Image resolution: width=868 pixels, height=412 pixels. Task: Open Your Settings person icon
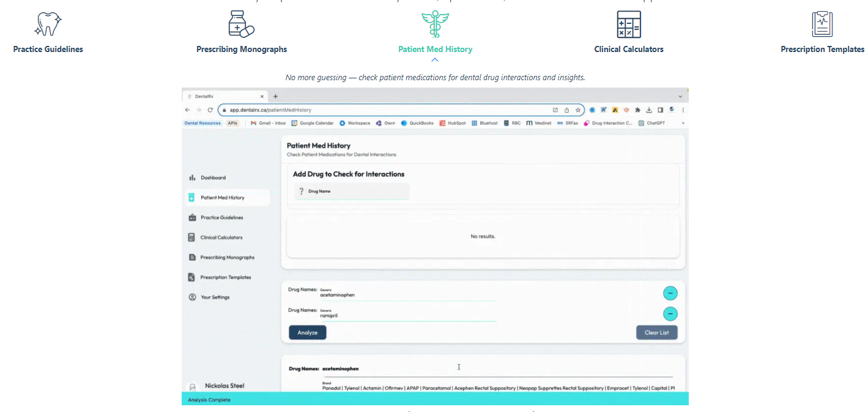(x=193, y=297)
